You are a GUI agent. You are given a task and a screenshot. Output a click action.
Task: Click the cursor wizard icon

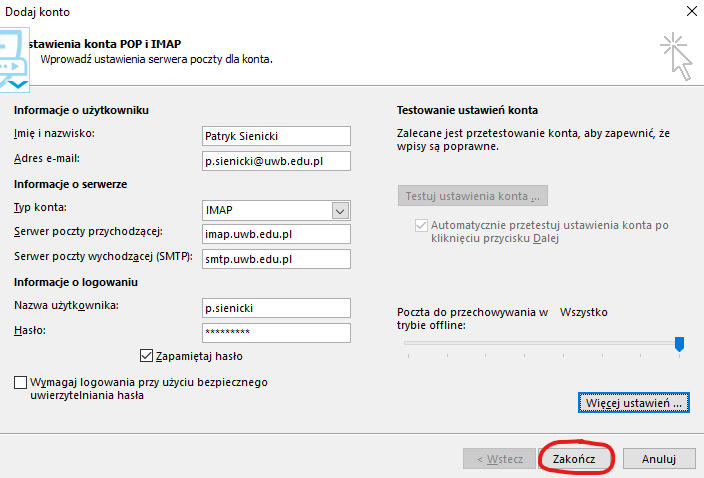click(x=677, y=57)
